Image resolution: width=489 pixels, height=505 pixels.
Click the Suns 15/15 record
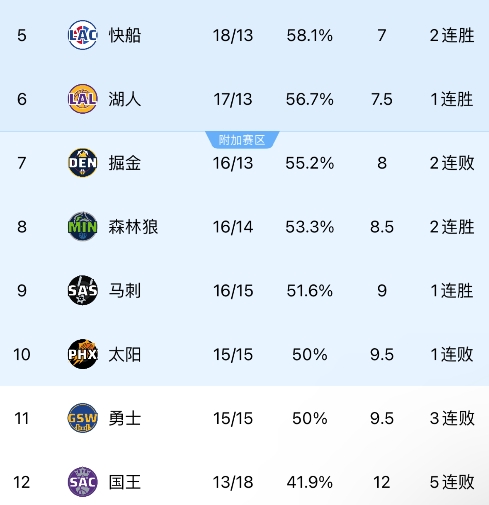pos(233,355)
